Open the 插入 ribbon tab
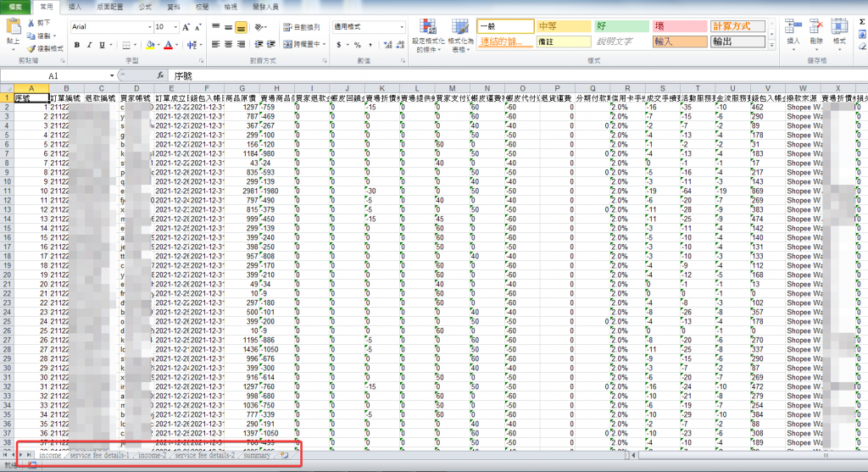This screenshot has height=472, width=868. (x=75, y=6)
